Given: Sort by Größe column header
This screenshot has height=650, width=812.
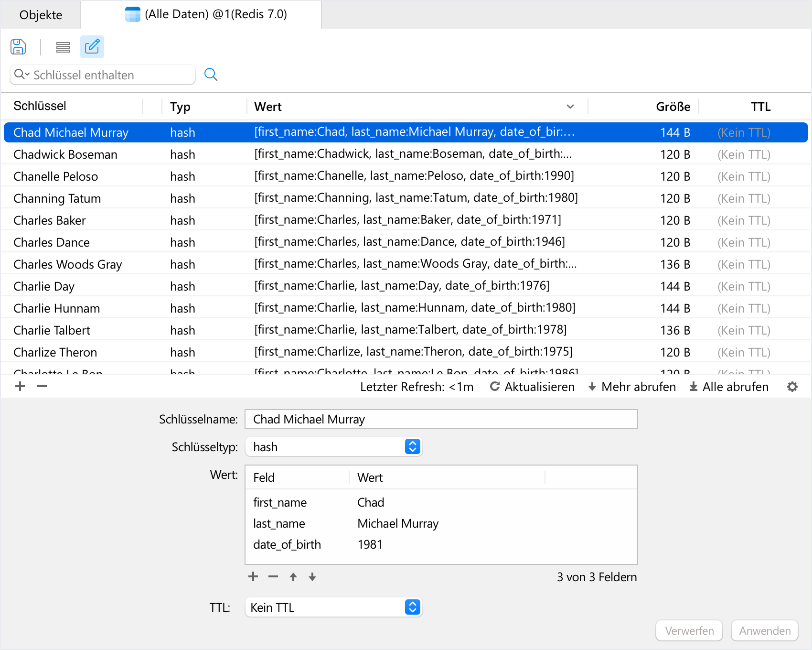Looking at the screenshot, I should tap(673, 107).
